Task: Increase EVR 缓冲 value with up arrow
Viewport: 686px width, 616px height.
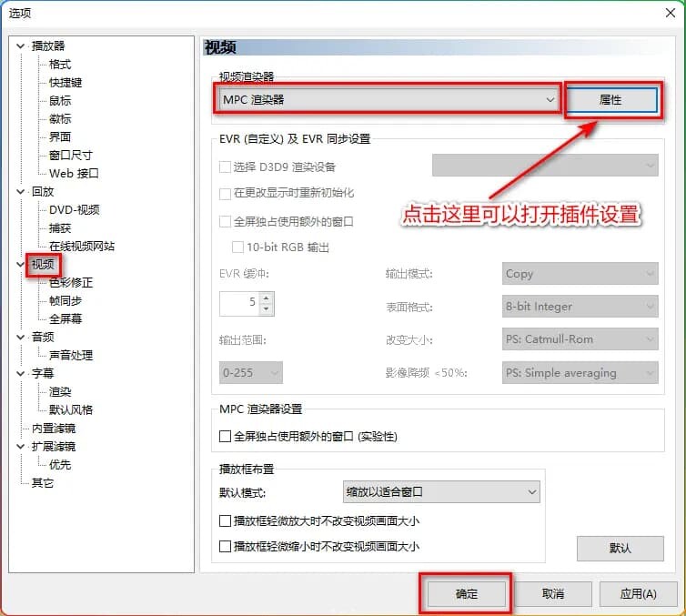Action: click(266, 298)
